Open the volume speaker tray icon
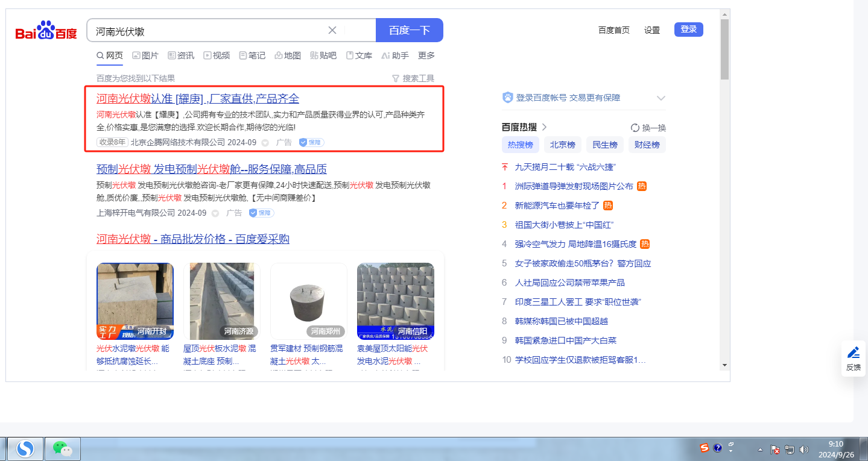The width and height of the screenshot is (868, 461). click(803, 450)
